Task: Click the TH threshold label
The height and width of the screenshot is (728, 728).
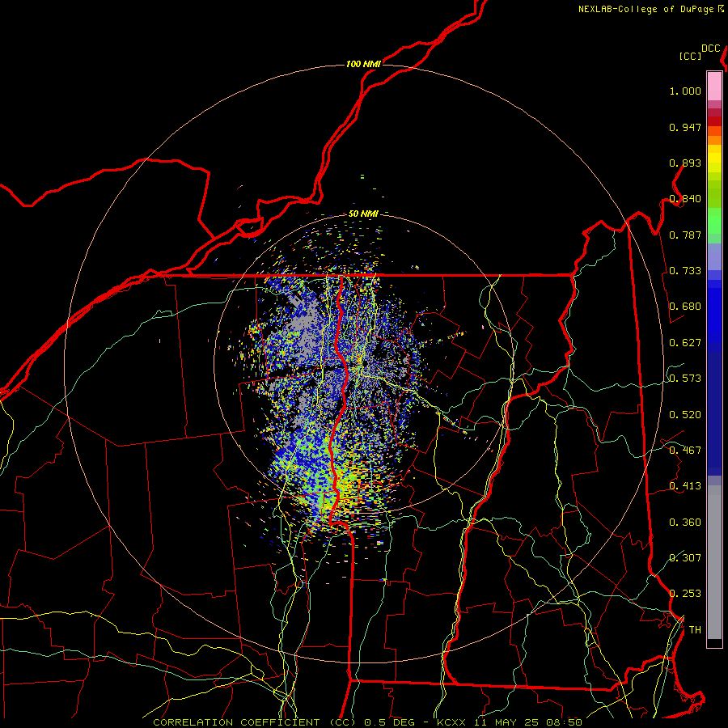Action: (x=695, y=630)
